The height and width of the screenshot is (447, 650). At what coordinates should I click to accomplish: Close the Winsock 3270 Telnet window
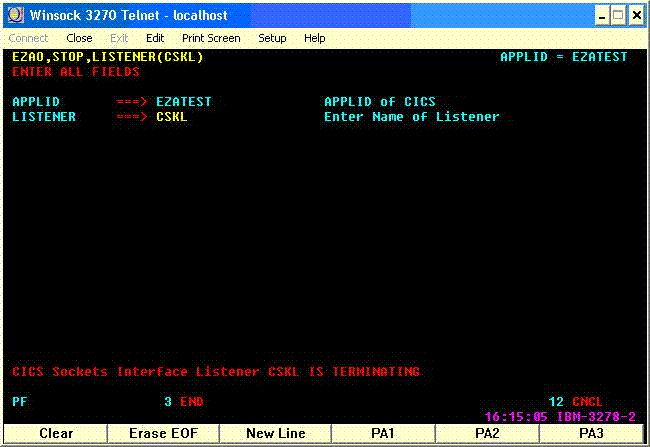pyautogui.click(x=636, y=16)
